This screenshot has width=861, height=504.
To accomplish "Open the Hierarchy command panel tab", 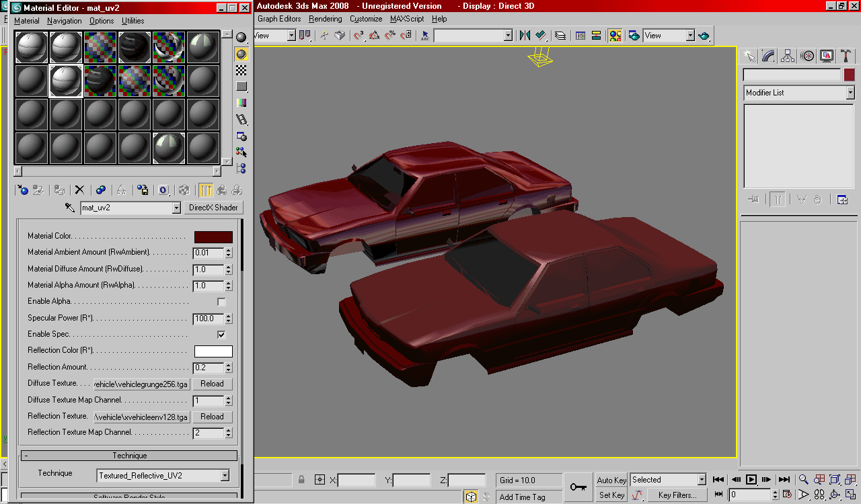I will [788, 56].
